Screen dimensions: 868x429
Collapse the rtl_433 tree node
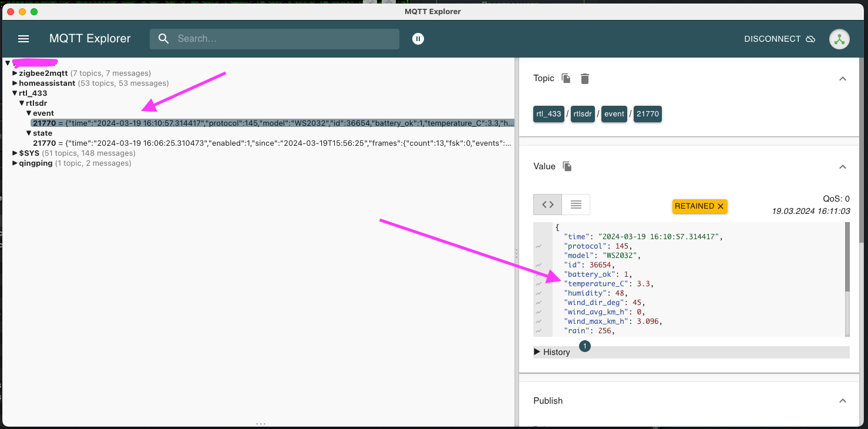tap(15, 93)
